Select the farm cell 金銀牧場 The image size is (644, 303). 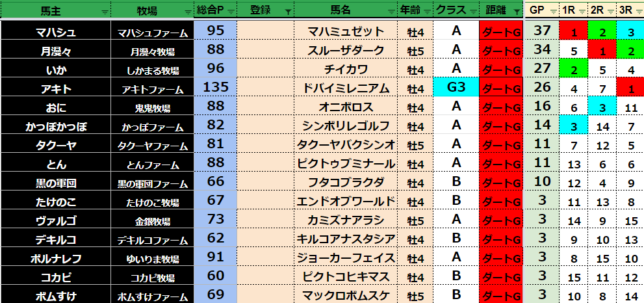point(151,220)
